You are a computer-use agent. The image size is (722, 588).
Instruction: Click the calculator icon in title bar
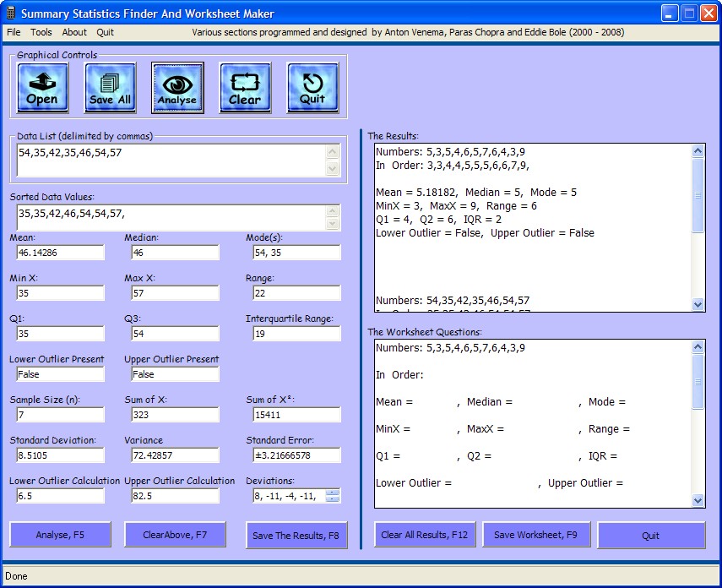click(x=11, y=14)
